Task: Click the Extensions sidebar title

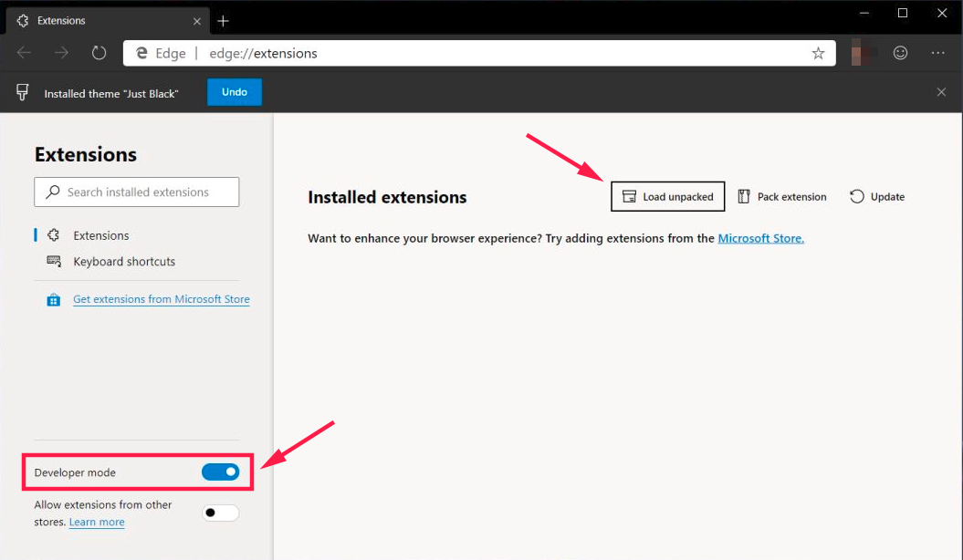Action: (86, 154)
